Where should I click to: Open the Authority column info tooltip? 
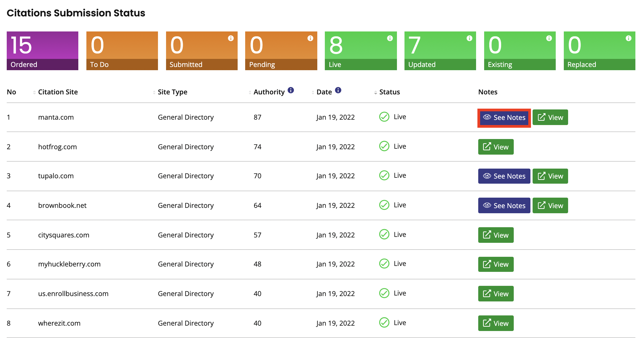291,91
